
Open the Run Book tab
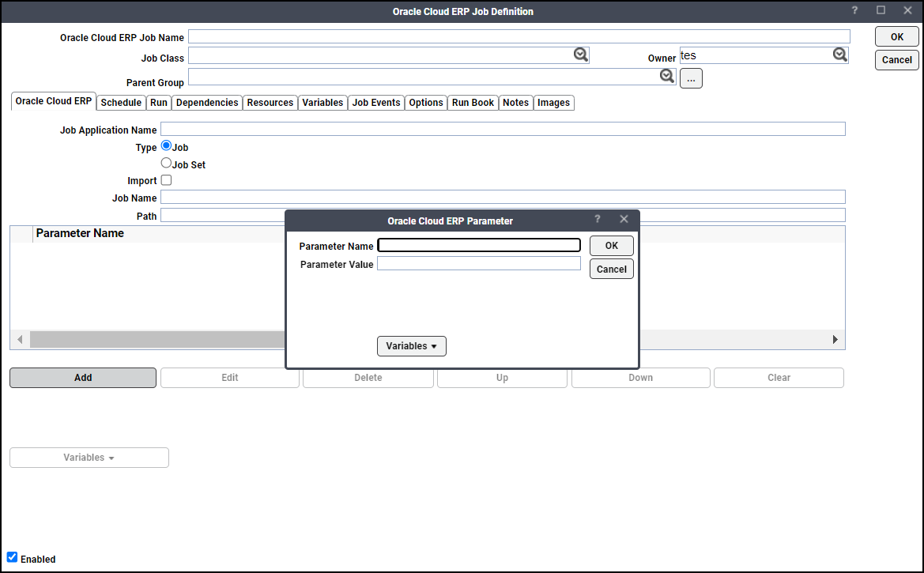tap(473, 103)
